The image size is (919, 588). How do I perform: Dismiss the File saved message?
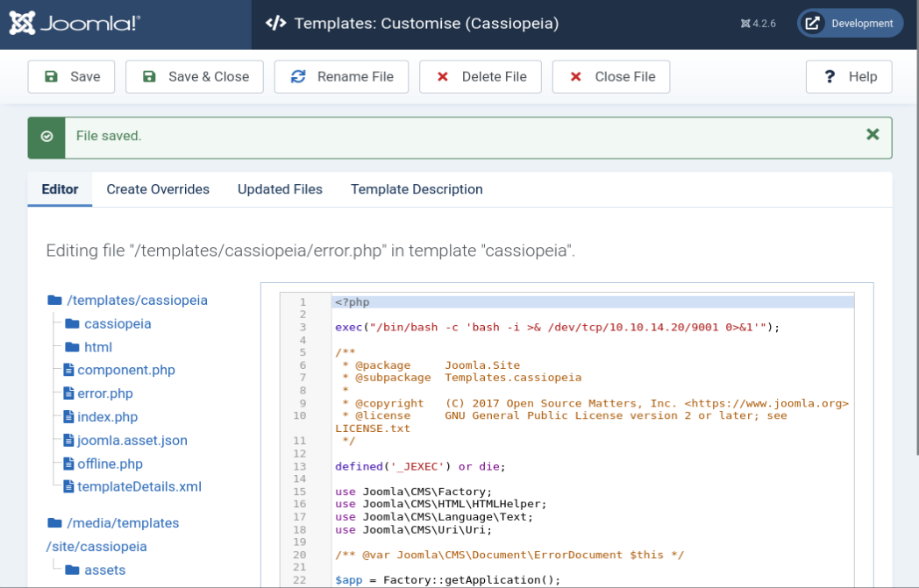(x=873, y=135)
